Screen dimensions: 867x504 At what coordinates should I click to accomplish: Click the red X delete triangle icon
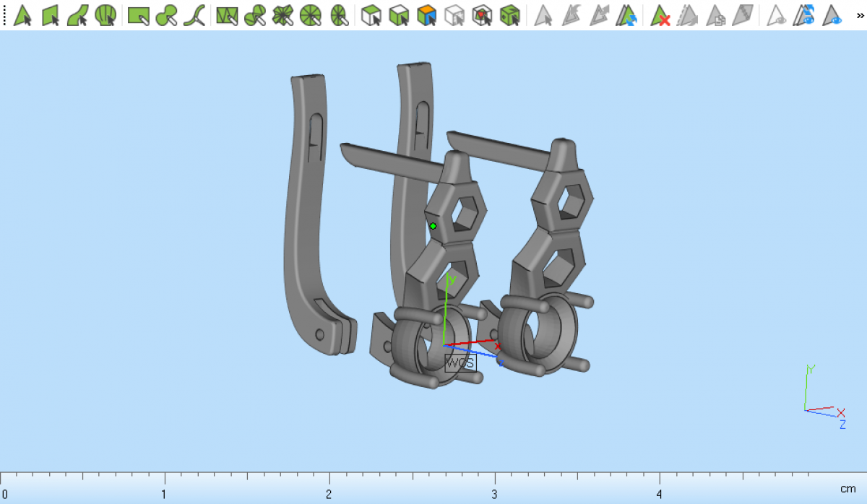tap(660, 15)
